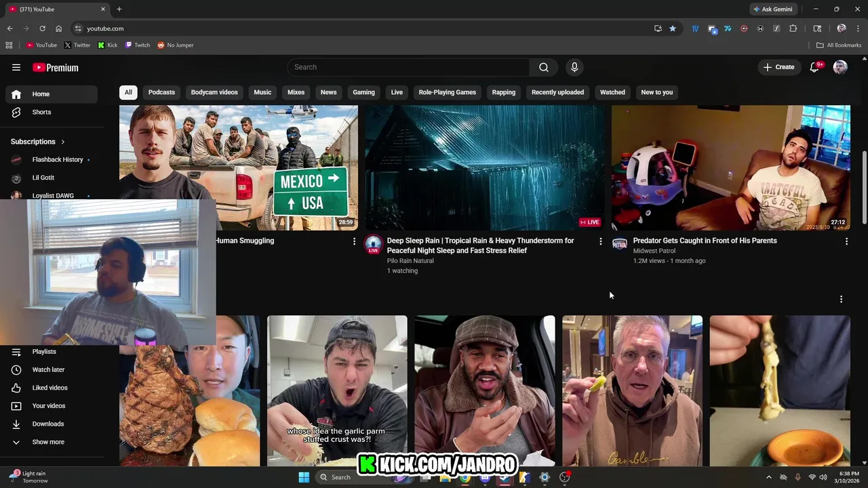The height and width of the screenshot is (488, 868).
Task: Open Liked videos from the sidebar
Action: [x=52, y=388]
